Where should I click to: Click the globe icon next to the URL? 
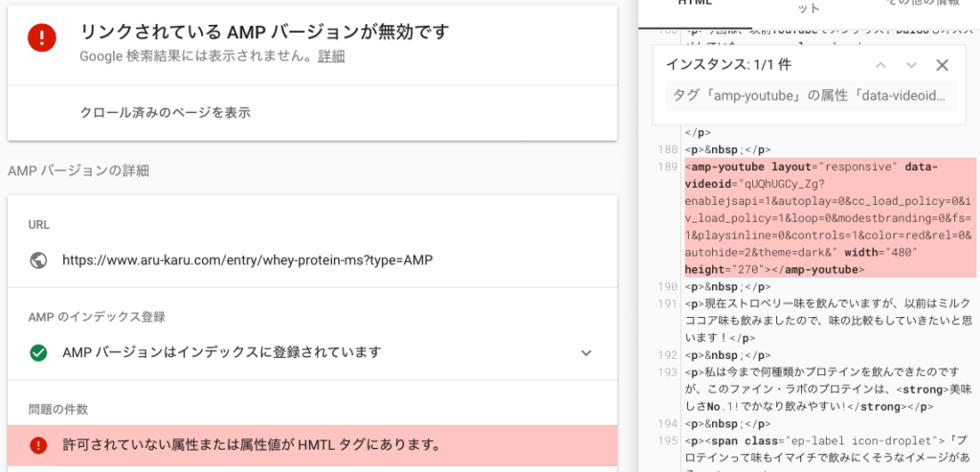click(38, 260)
